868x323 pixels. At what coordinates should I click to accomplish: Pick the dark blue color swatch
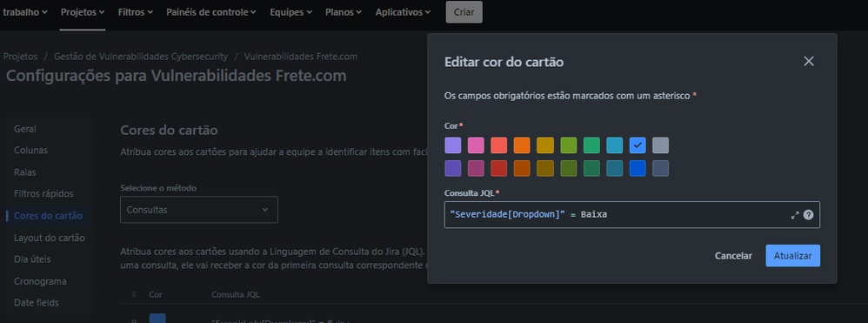pos(638,168)
